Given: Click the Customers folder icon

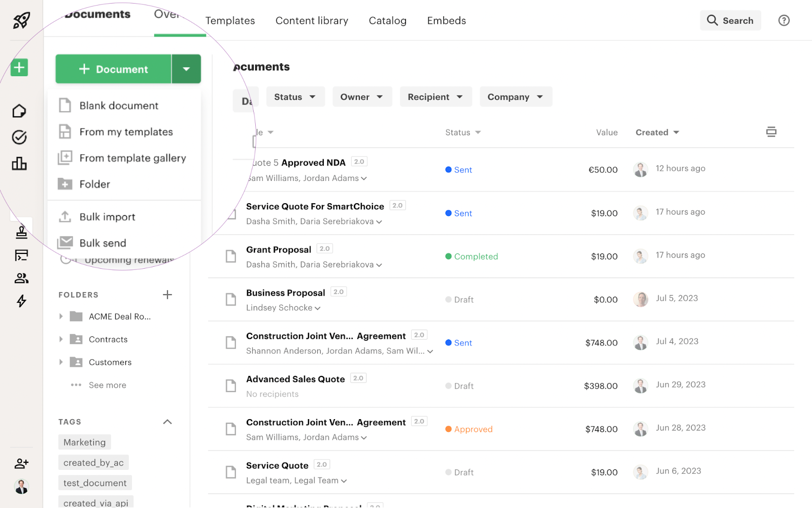Looking at the screenshot, I should 76,362.
